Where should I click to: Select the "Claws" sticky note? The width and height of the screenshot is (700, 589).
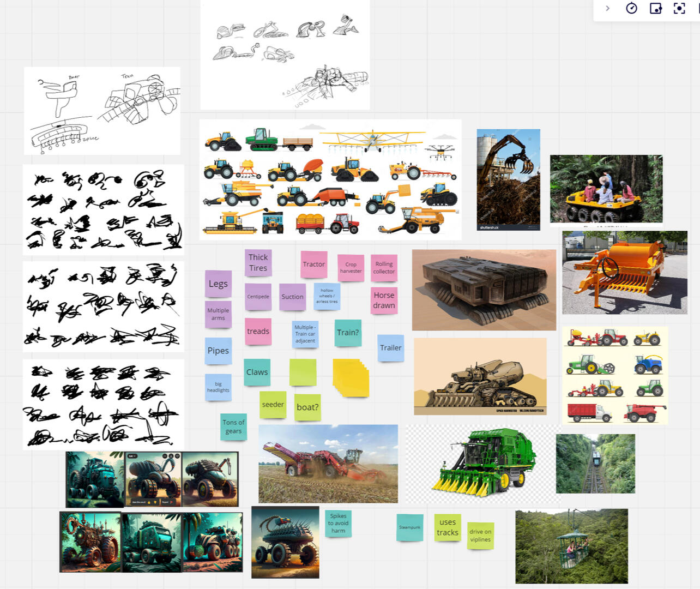(x=257, y=371)
